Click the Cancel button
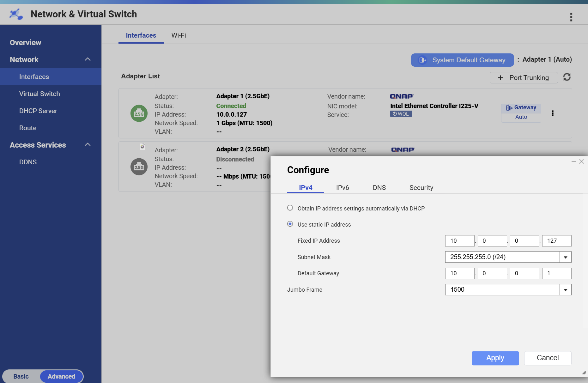The height and width of the screenshot is (383, 588). 548,358
